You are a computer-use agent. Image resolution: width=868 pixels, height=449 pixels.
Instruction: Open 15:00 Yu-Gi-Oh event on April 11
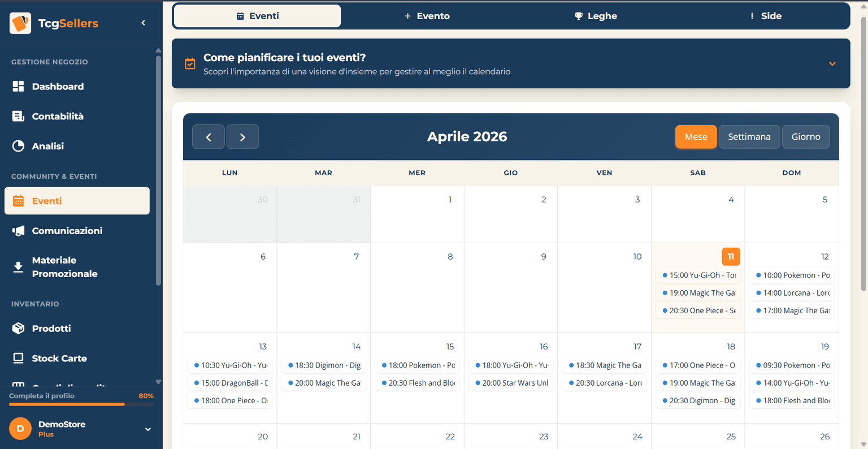click(698, 275)
